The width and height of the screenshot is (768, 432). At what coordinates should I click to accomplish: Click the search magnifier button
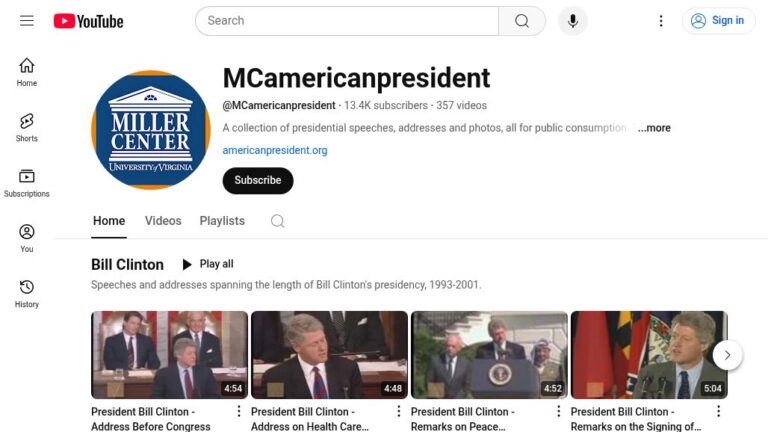522,21
